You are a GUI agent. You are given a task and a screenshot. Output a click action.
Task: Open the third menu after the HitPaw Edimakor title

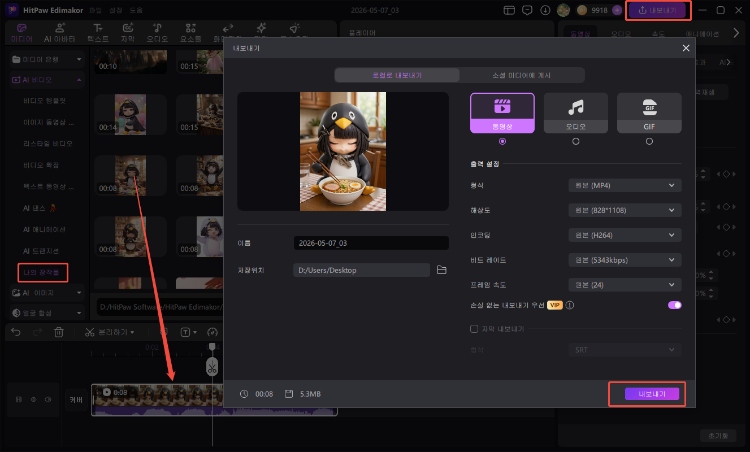point(136,10)
